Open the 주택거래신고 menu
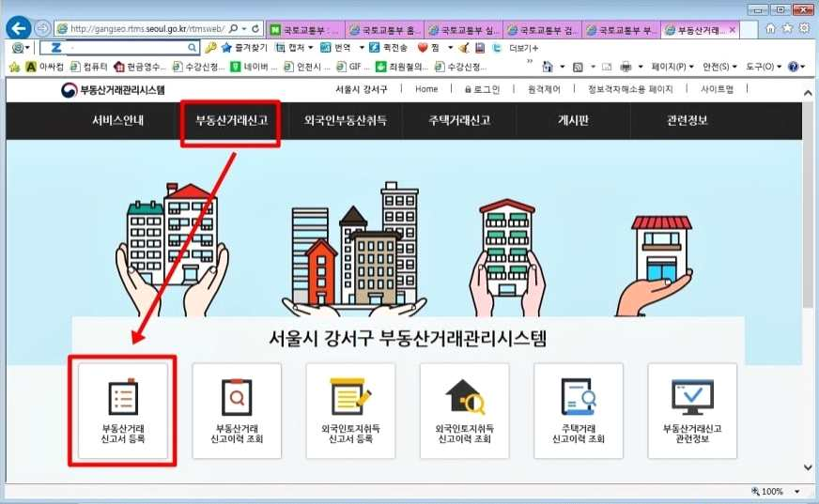819x504 pixels. [459, 120]
